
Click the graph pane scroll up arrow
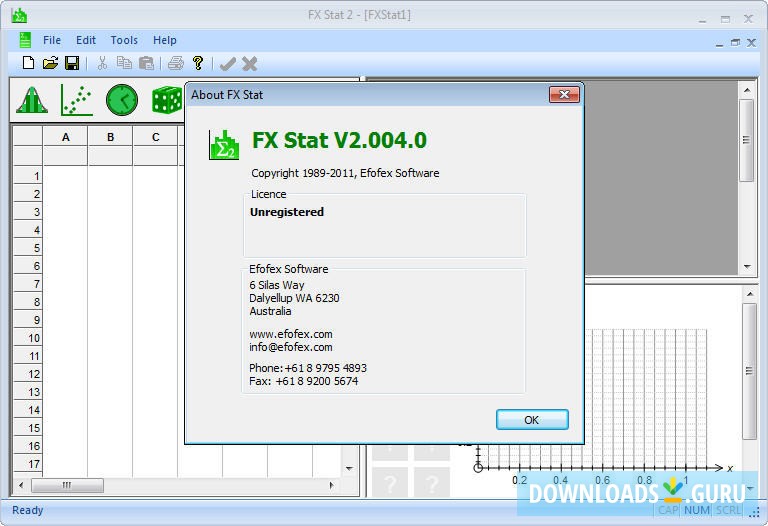point(750,294)
